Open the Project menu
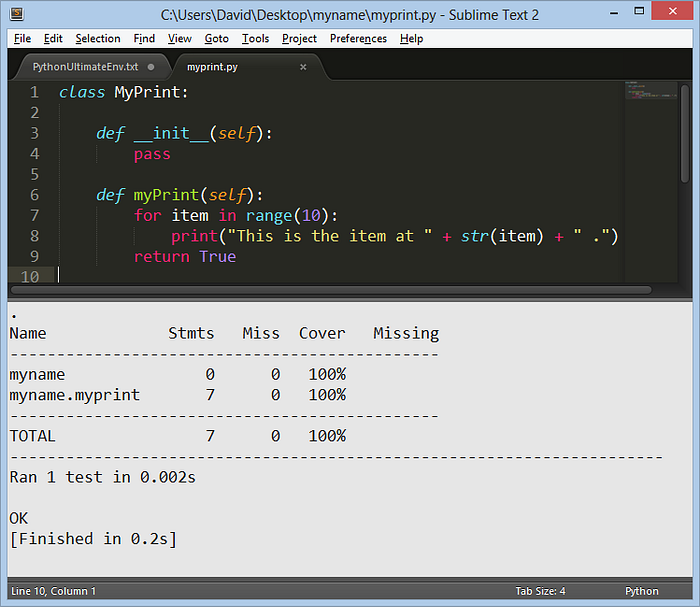This screenshot has height=607, width=700. [299, 39]
